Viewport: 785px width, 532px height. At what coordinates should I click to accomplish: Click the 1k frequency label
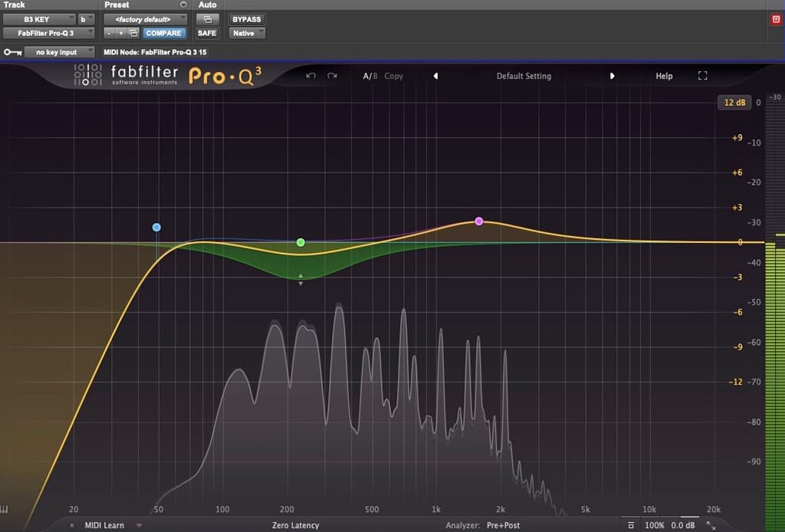point(436,510)
